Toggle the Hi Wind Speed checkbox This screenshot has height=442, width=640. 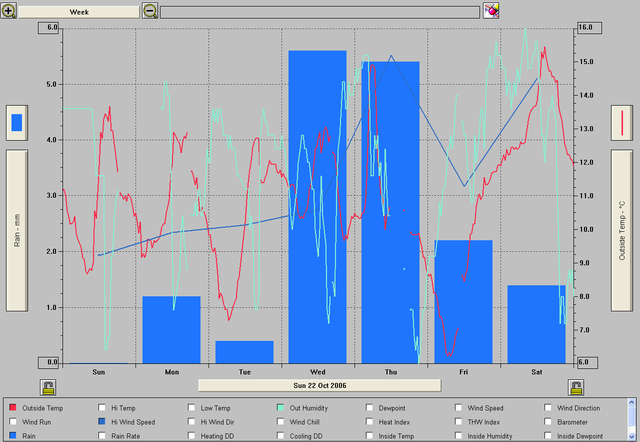pyautogui.click(x=102, y=422)
